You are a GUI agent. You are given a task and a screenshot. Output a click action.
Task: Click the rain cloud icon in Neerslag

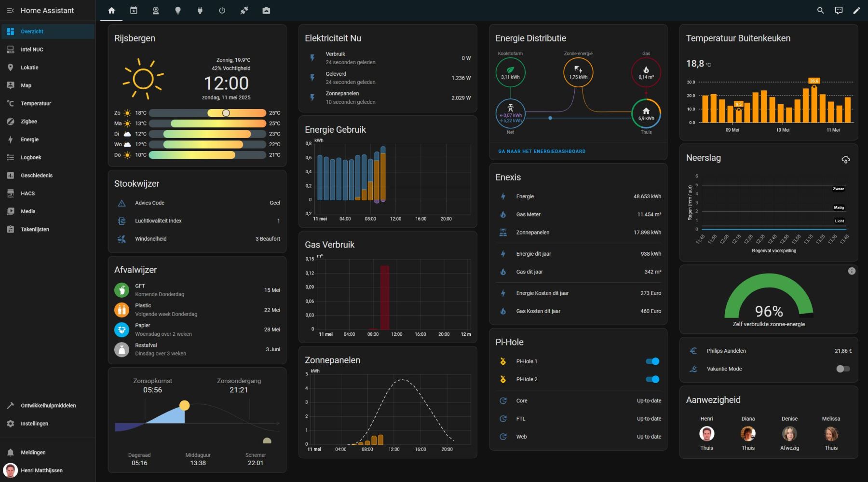pos(845,160)
